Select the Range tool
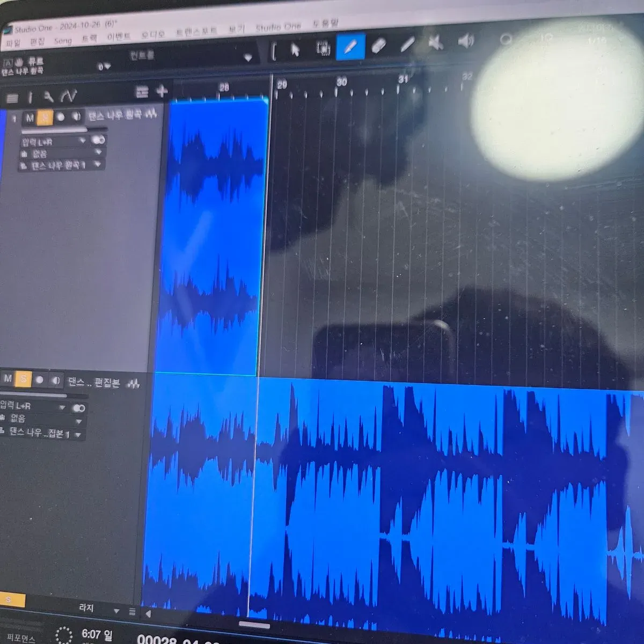Viewport: 644px width, 644px height. click(x=323, y=48)
